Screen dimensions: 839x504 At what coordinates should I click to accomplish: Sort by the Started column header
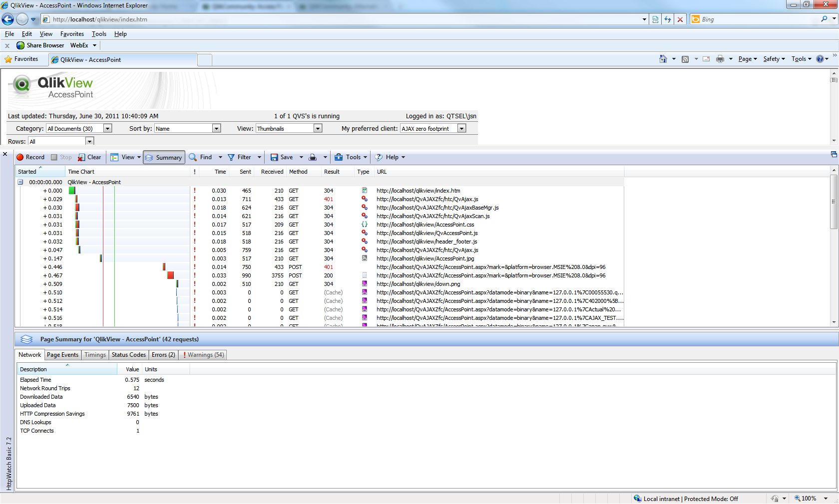40,172
